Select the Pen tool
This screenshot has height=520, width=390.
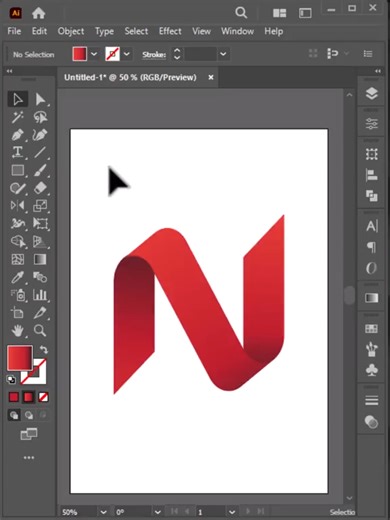tap(18, 135)
